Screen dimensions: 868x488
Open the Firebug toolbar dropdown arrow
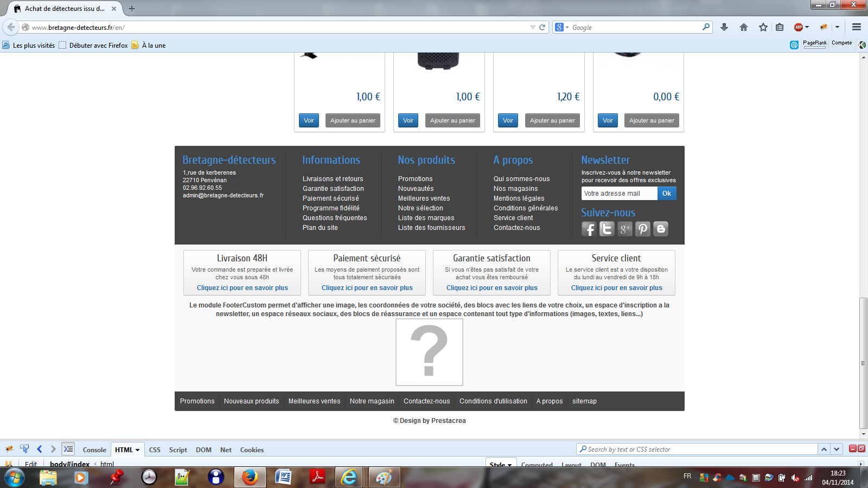[x=837, y=27]
